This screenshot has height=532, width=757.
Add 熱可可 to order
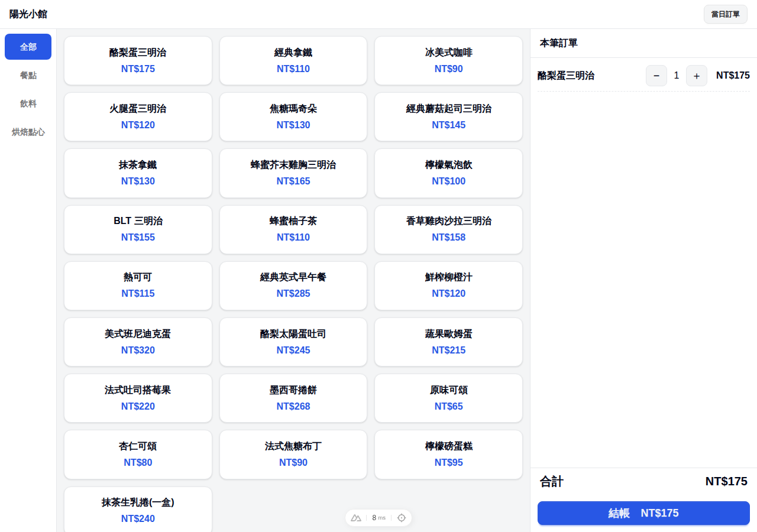click(x=138, y=286)
